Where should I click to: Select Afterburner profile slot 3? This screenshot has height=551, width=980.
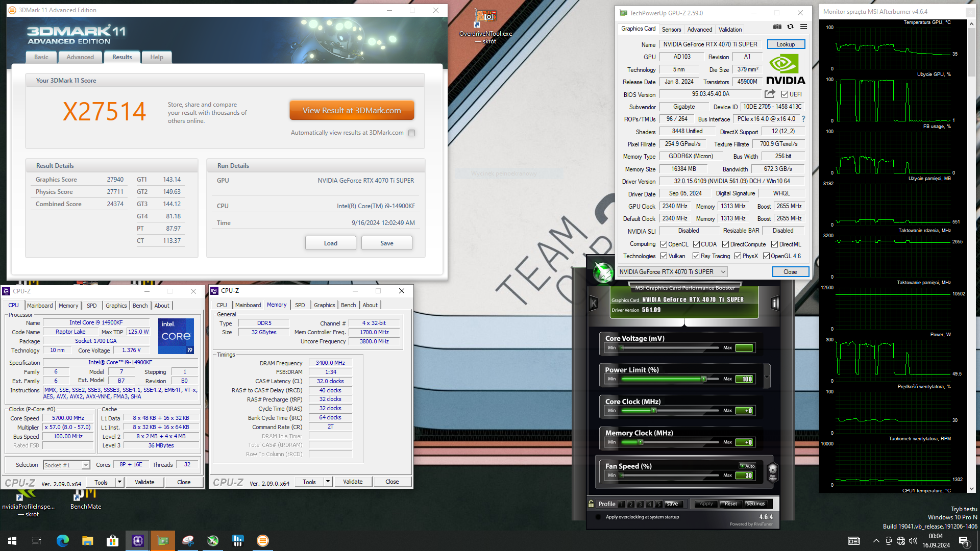(x=640, y=504)
